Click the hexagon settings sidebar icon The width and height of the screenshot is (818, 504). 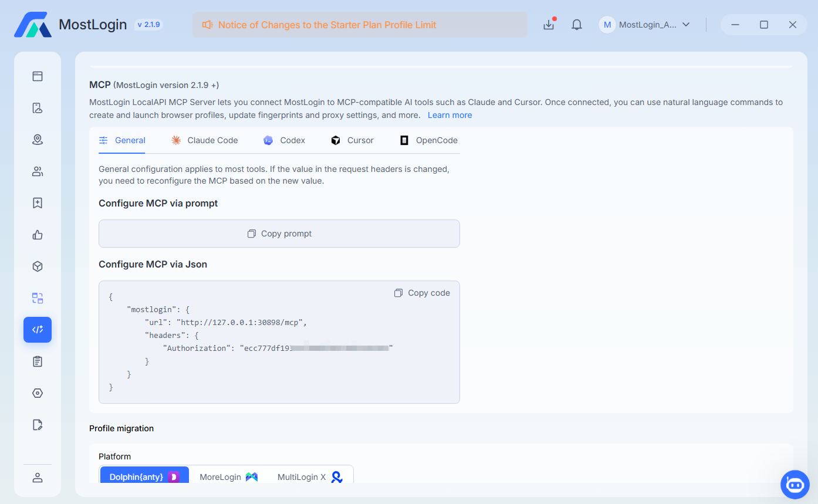[38, 393]
